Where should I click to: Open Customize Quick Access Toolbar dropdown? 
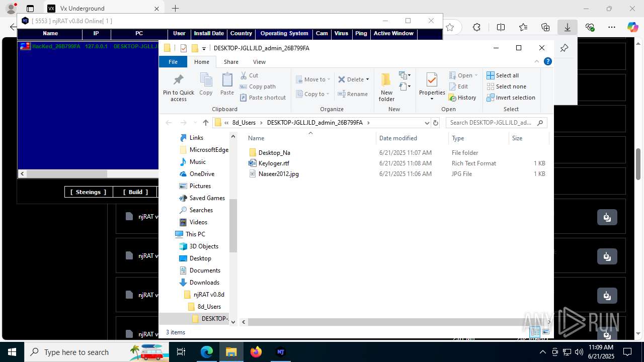[204, 48]
